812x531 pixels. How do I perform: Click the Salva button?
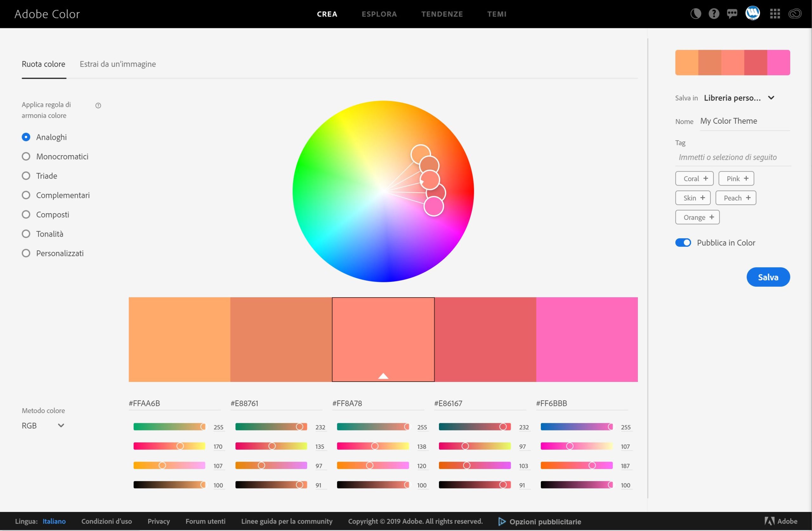[768, 277]
